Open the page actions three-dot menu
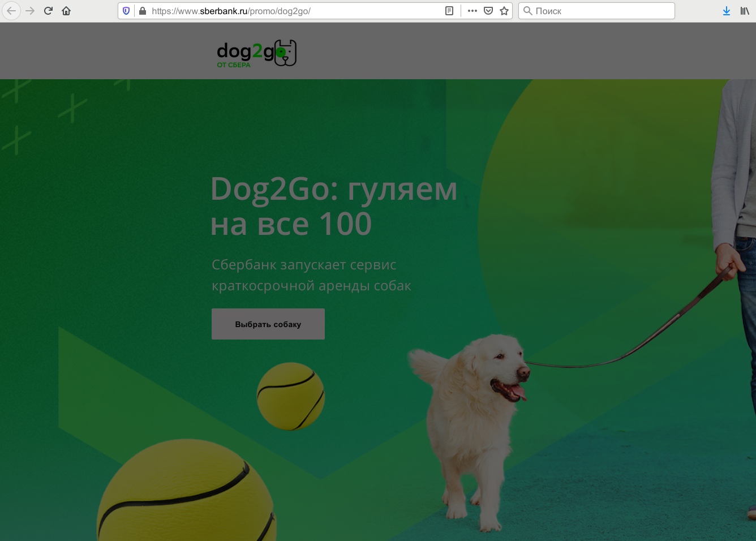 pyautogui.click(x=472, y=11)
